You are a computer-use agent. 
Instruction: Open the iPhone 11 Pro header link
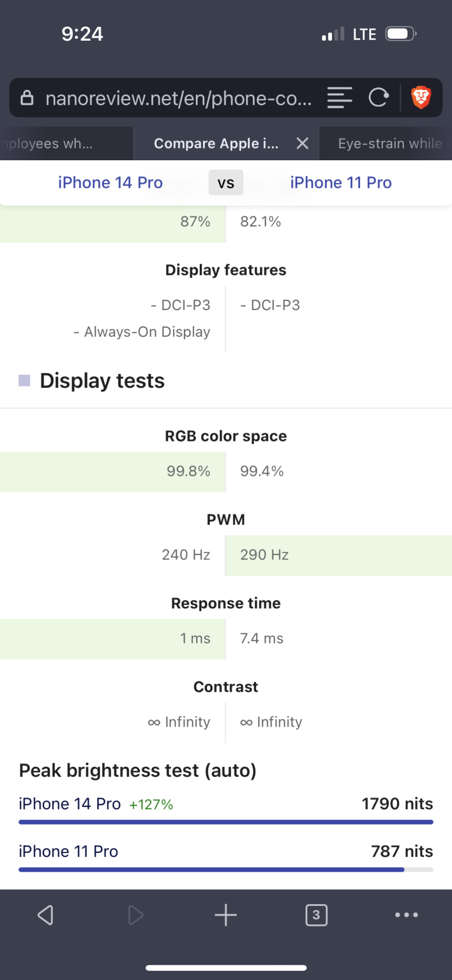341,183
